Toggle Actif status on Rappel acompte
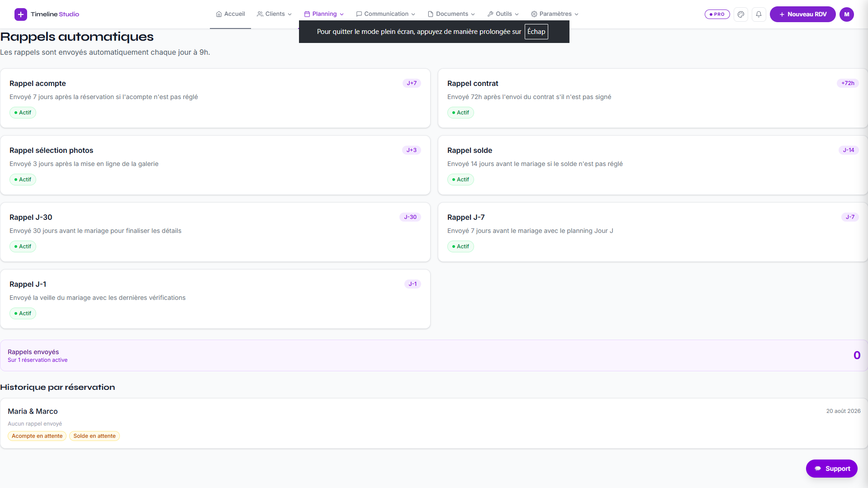 click(23, 113)
